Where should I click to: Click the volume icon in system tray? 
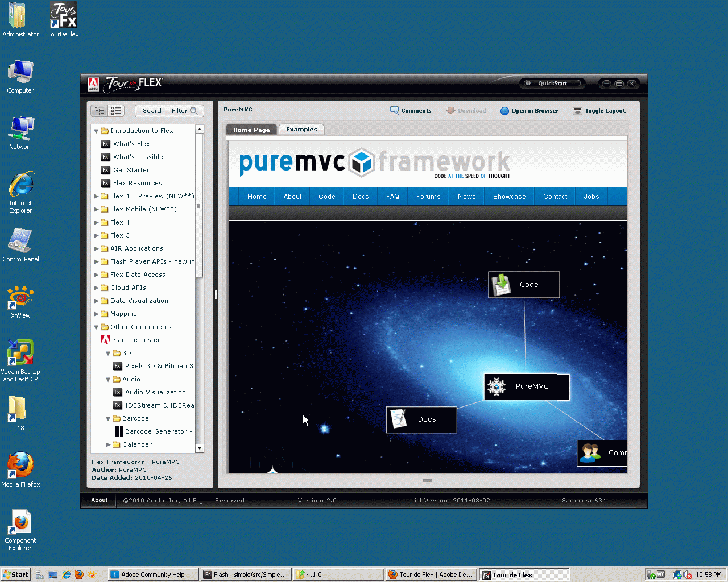[687, 575]
